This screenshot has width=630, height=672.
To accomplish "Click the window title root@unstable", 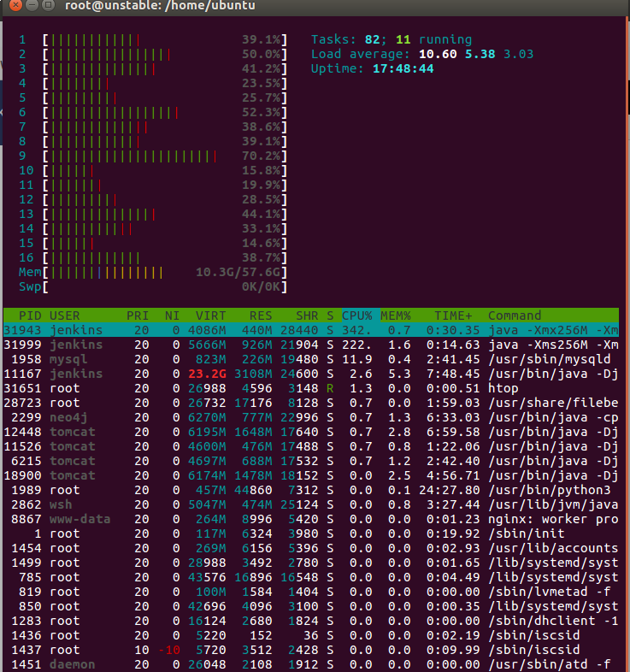I will click(x=159, y=7).
